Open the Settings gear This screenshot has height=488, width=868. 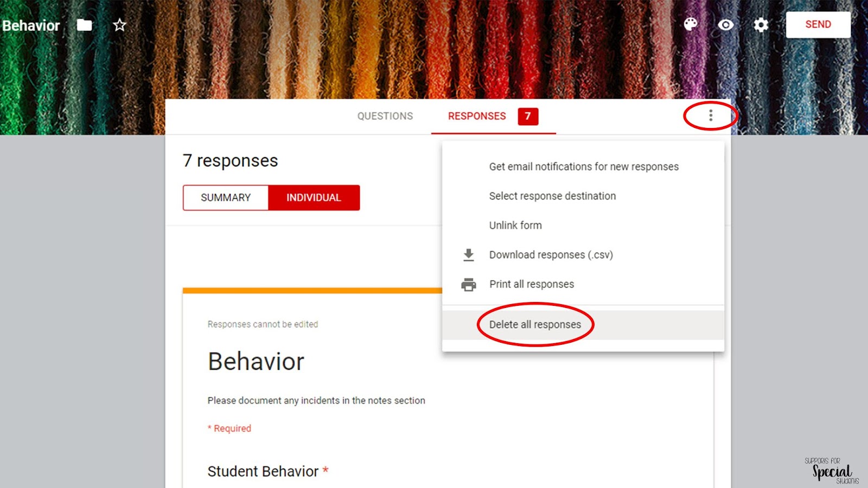pyautogui.click(x=761, y=24)
